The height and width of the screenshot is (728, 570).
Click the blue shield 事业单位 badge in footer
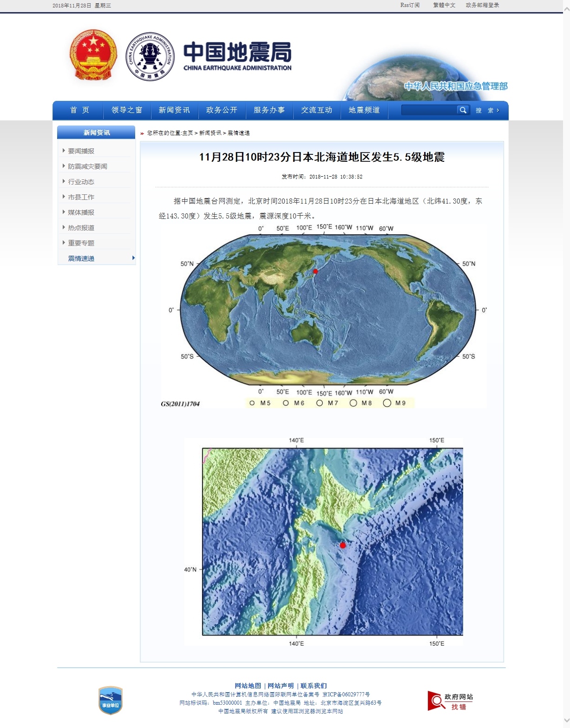tap(111, 700)
